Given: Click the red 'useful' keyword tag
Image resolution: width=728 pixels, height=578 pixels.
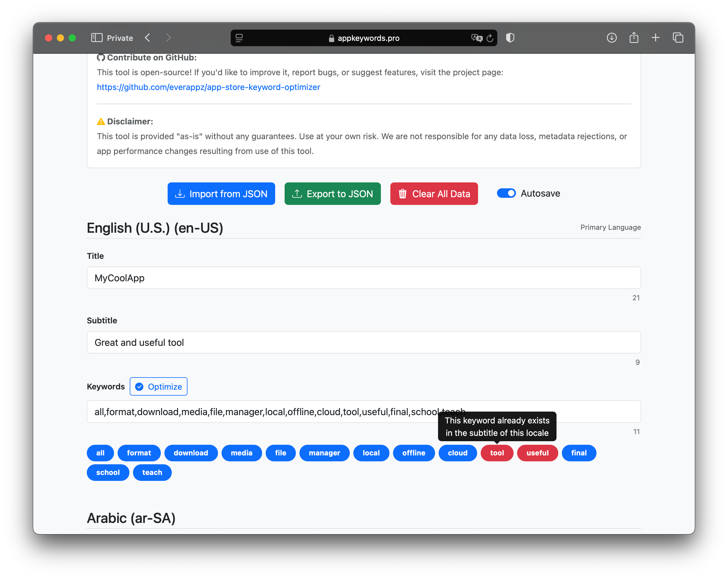Looking at the screenshot, I should pos(537,453).
